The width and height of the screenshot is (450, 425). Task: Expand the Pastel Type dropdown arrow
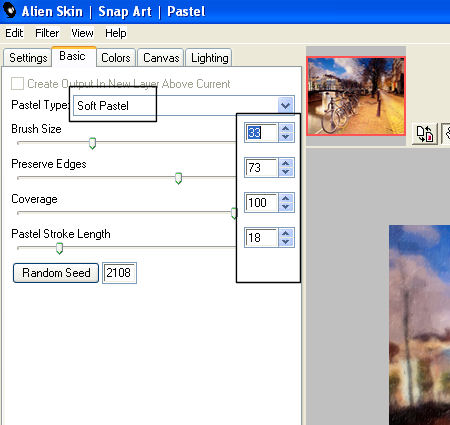point(285,106)
